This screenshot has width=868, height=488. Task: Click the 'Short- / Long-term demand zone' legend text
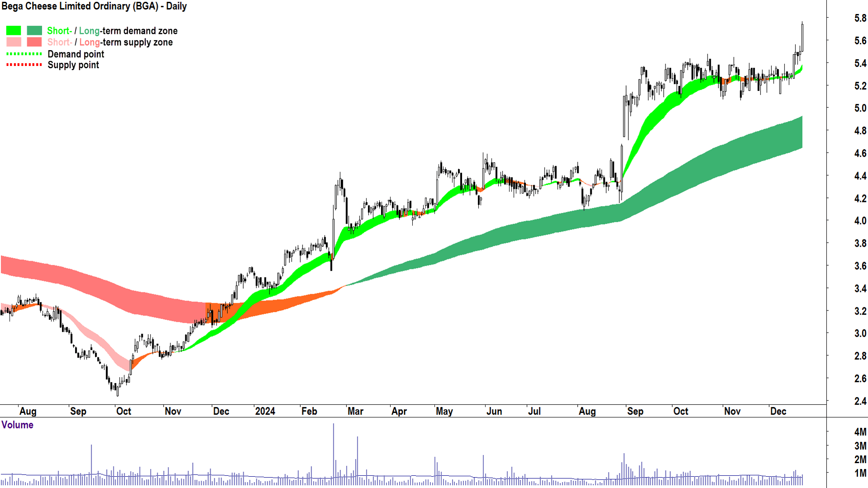point(112,31)
